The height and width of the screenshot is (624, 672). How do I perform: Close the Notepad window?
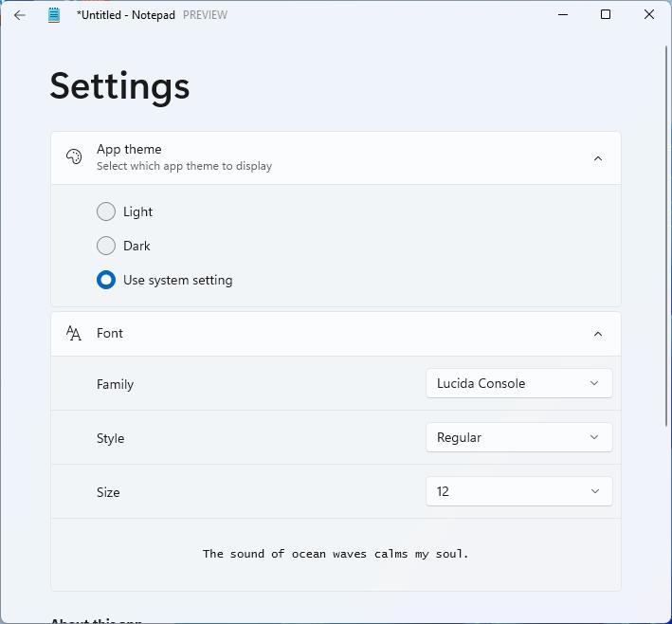[649, 15]
